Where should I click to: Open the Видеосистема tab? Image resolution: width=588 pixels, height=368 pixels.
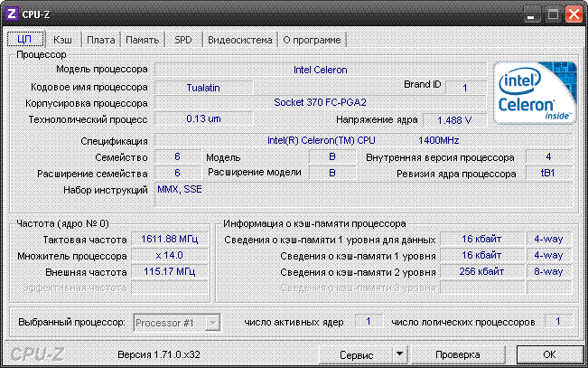[x=240, y=40]
